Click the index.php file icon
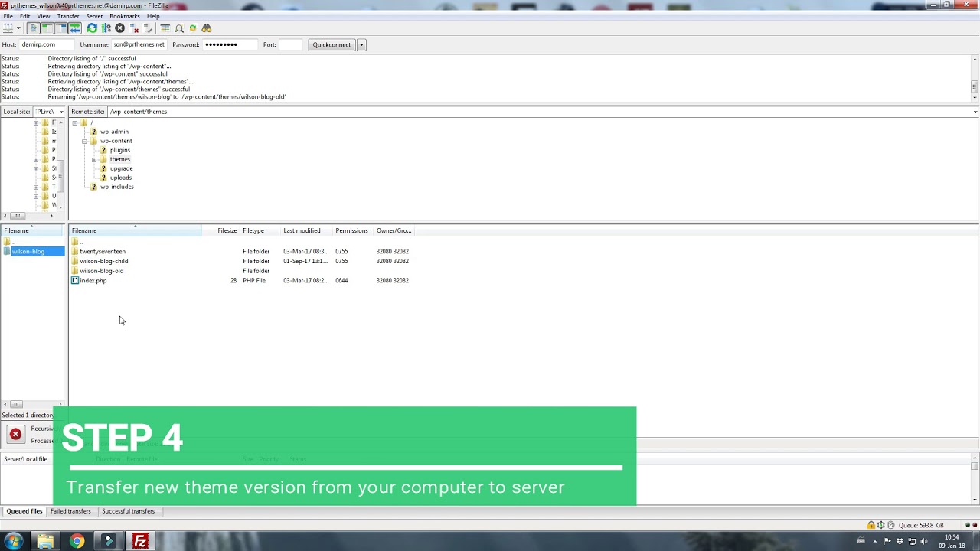Screen dimensions: 980x551 coord(75,280)
